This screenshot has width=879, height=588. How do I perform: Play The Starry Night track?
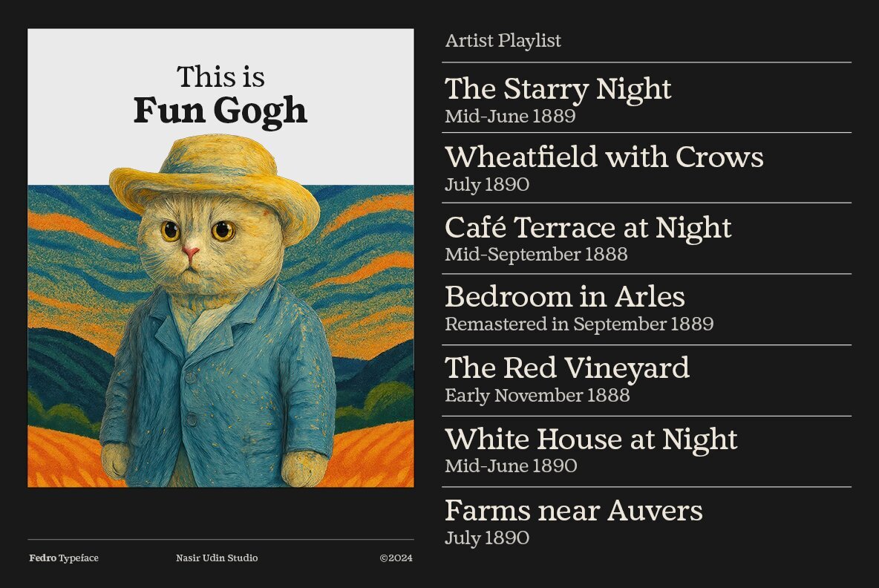tap(558, 89)
